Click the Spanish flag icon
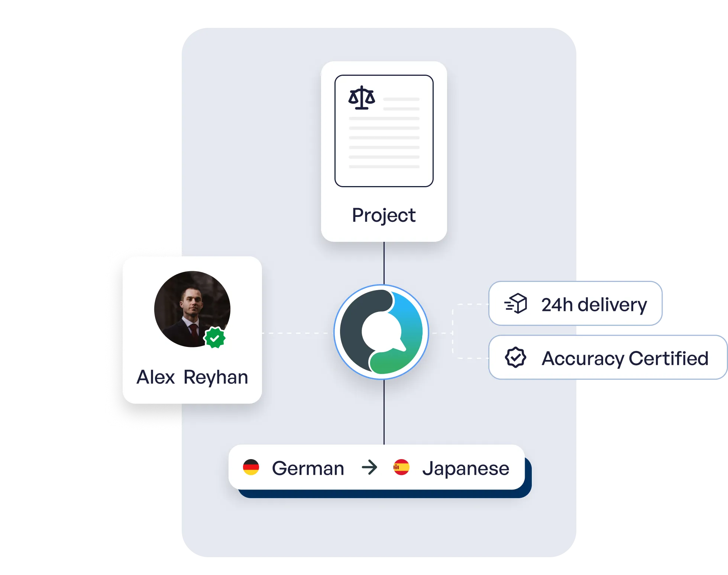The height and width of the screenshot is (575, 728). pos(401,467)
